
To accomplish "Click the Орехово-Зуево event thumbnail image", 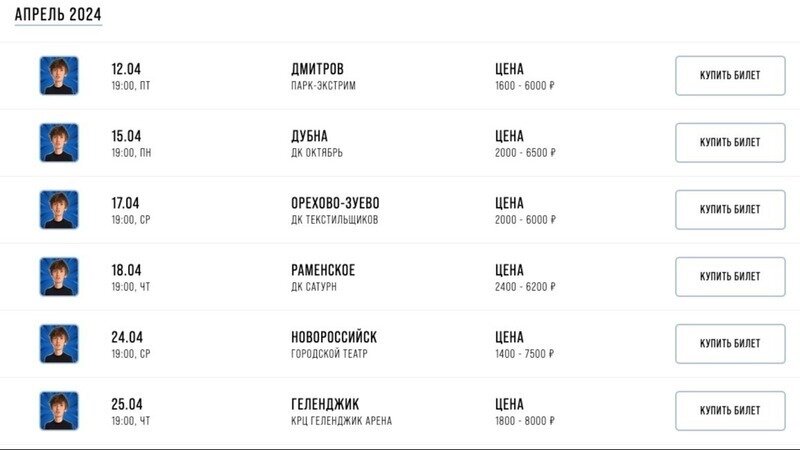I will click(59, 210).
